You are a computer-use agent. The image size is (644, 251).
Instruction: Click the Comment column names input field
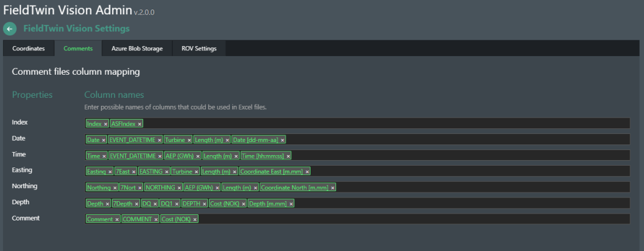pyautogui.click(x=357, y=219)
